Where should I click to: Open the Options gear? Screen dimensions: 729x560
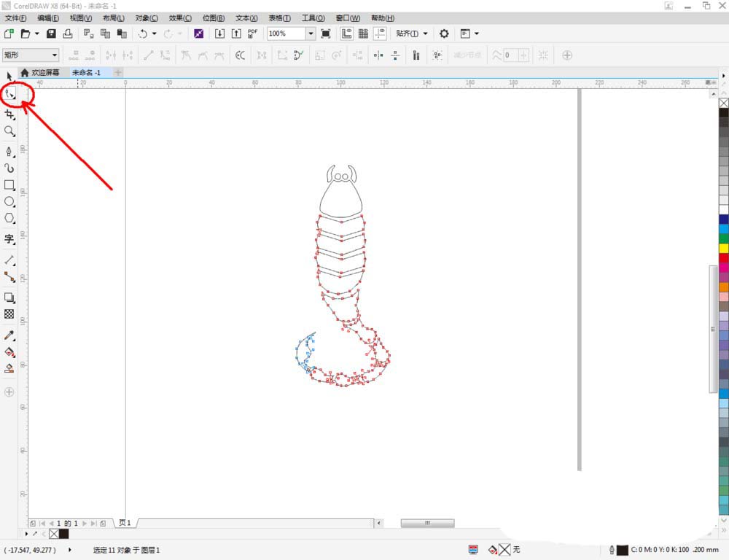(x=444, y=34)
